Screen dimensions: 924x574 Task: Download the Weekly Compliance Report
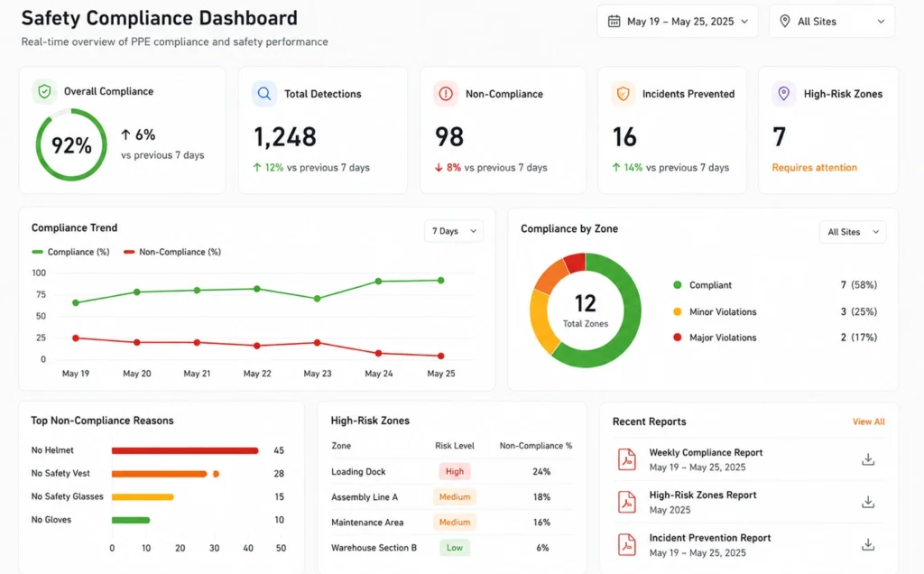[868, 459]
